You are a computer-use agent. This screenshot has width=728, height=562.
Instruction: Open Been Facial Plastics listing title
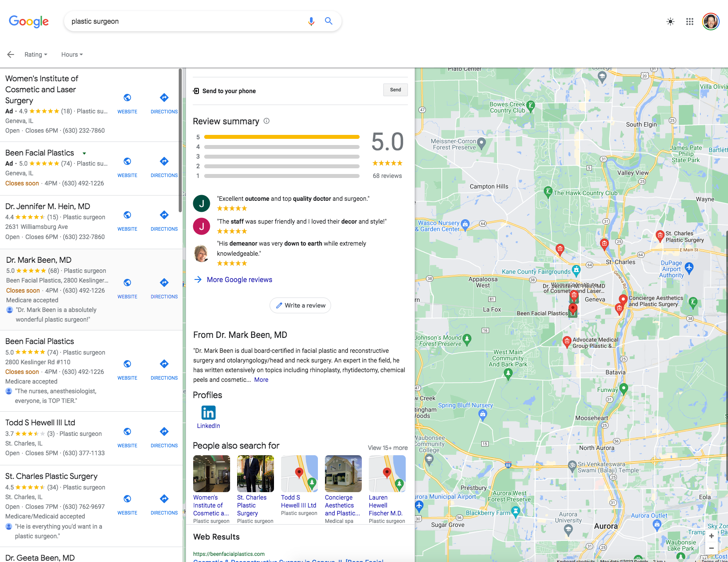40,341
